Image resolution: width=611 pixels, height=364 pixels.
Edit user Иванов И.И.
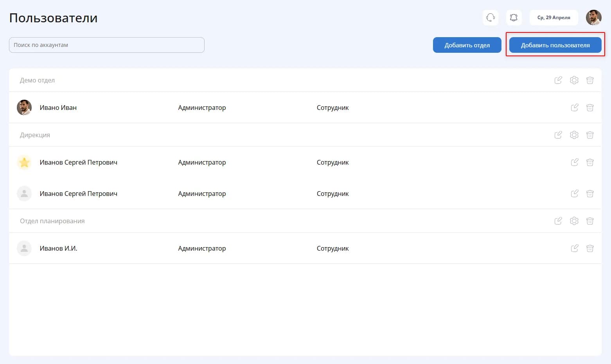point(574,248)
